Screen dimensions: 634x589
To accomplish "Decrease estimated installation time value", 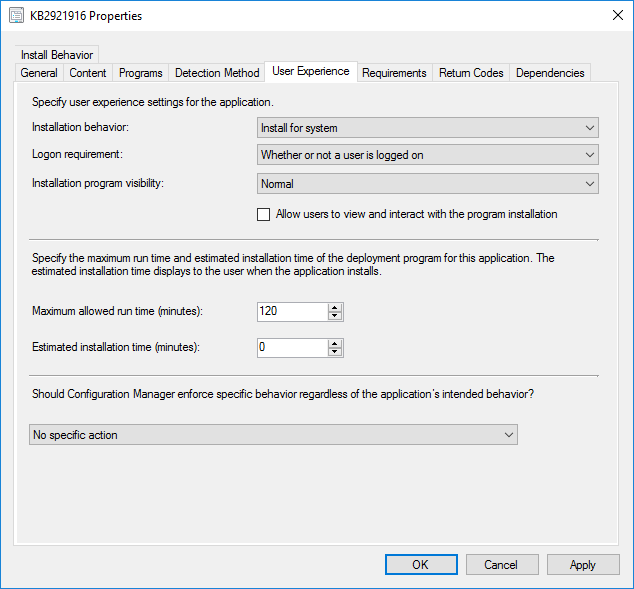I will point(335,352).
